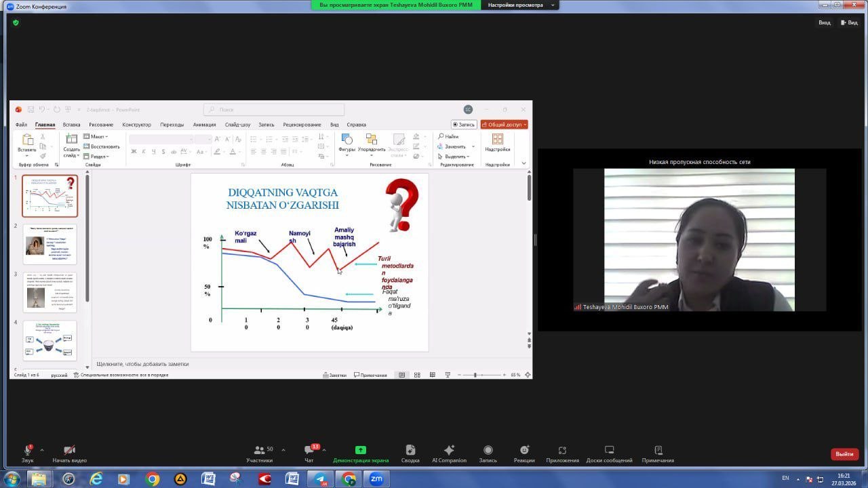
Task: Click the green Демонстрация экрана share icon
Action: point(361,451)
